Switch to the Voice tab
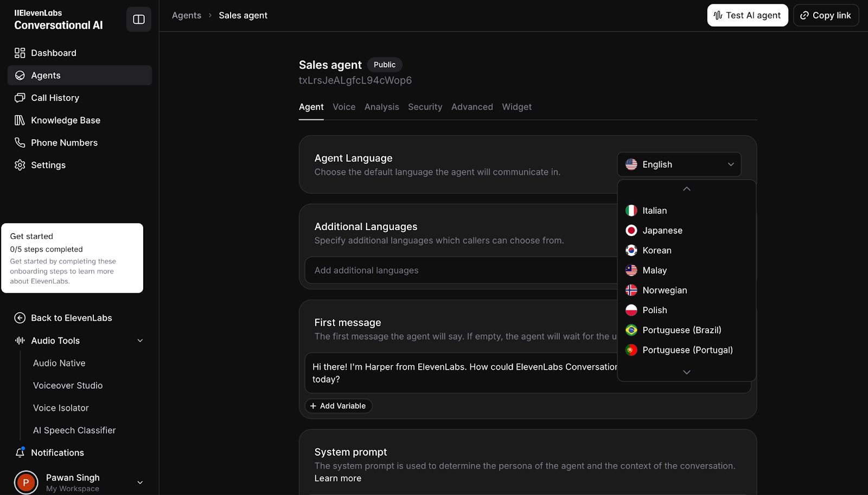 click(344, 107)
